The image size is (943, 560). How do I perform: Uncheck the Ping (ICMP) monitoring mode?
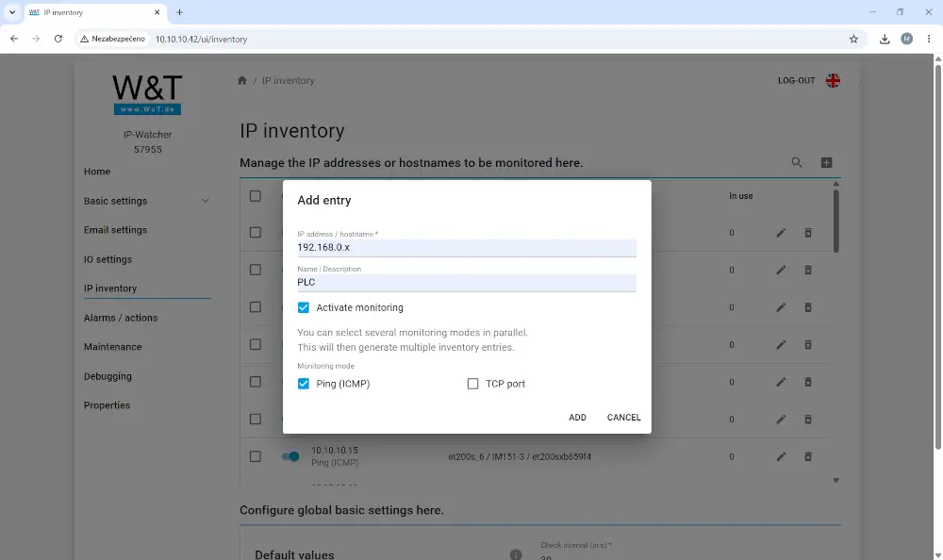tap(303, 384)
